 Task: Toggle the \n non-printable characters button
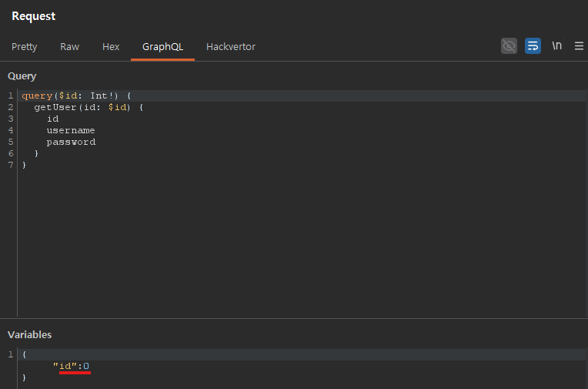[556, 46]
